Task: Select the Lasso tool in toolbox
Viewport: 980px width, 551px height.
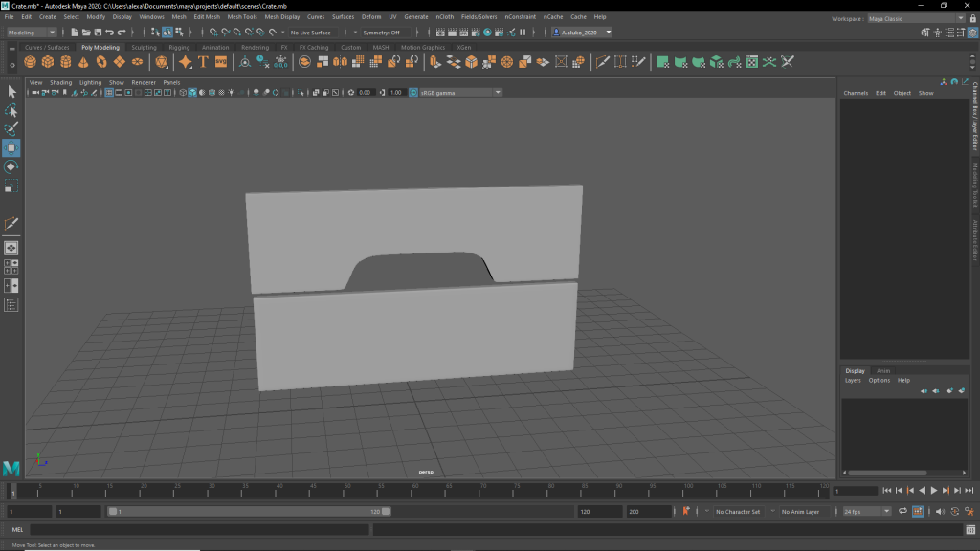Action: [11, 110]
